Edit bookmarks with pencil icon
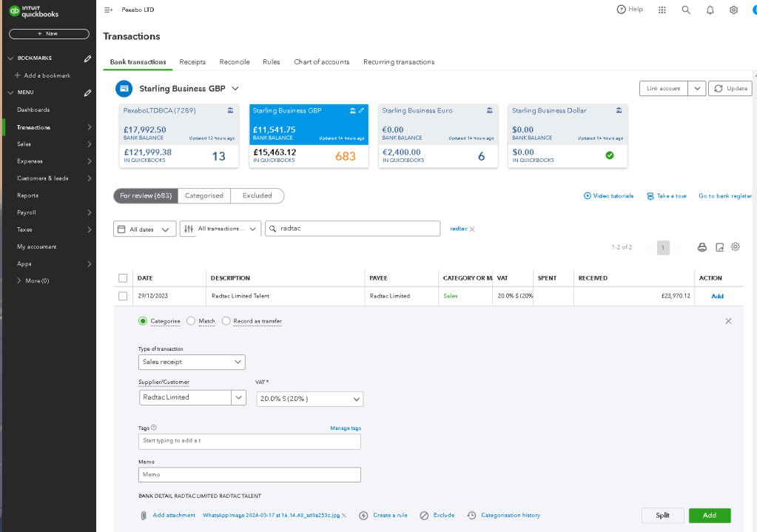The height and width of the screenshot is (532, 757). [87, 58]
